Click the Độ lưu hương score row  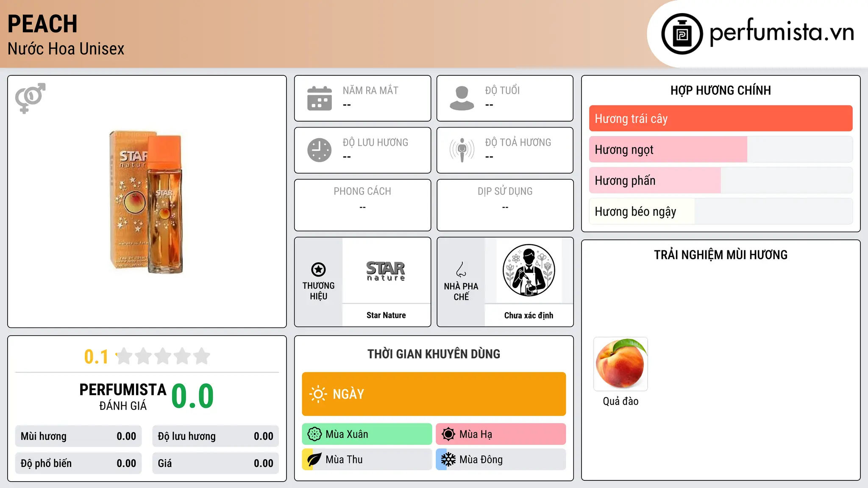point(215,436)
